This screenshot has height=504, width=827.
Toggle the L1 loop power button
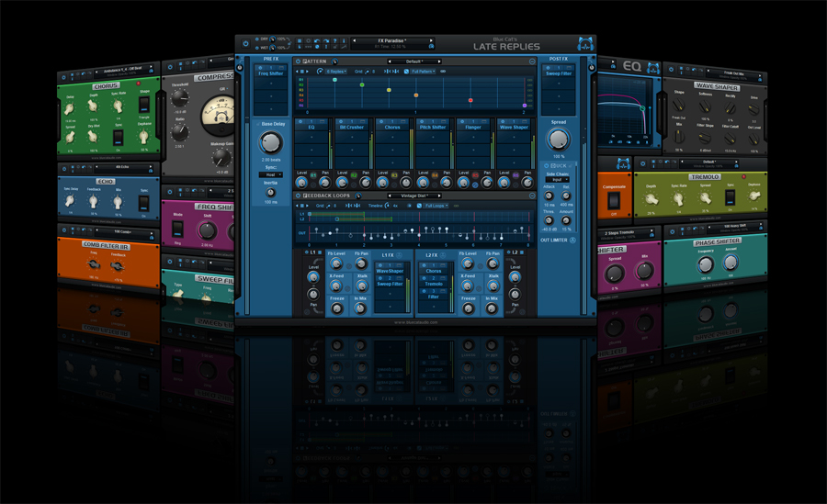pos(305,252)
